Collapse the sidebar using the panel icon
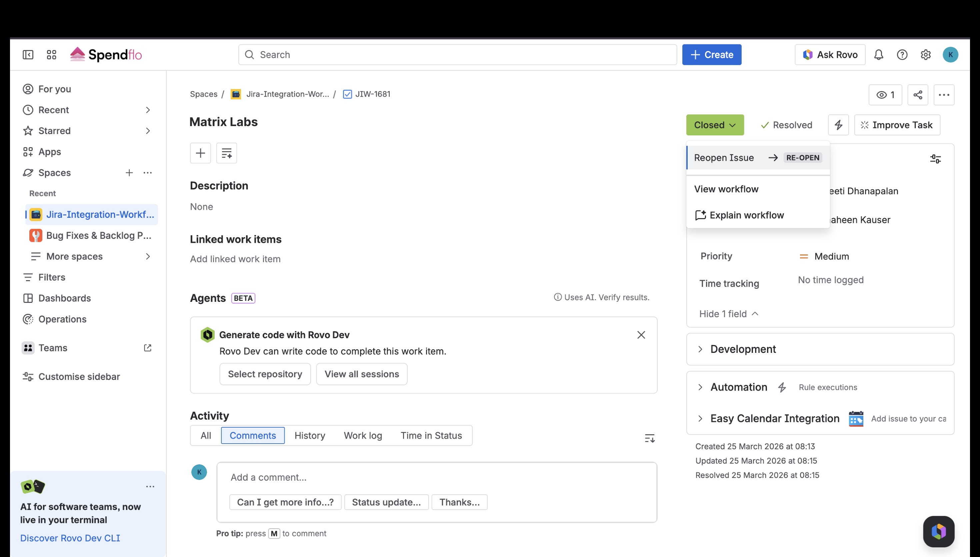 click(28, 55)
